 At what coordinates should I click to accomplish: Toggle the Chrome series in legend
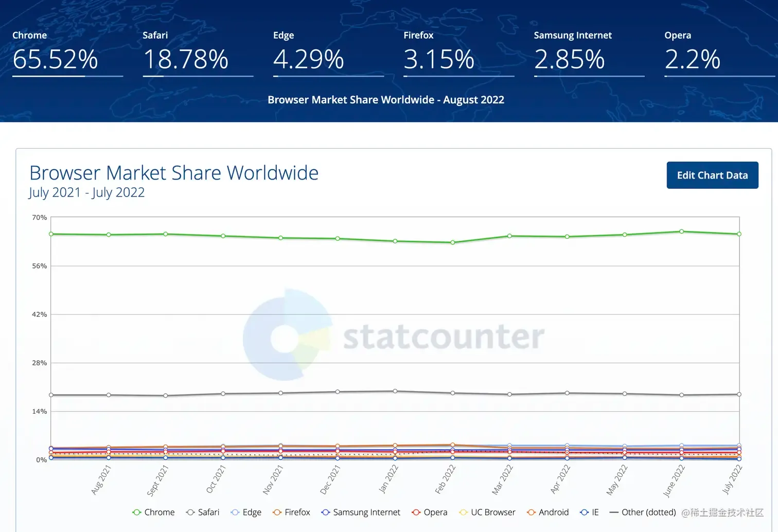[153, 512]
